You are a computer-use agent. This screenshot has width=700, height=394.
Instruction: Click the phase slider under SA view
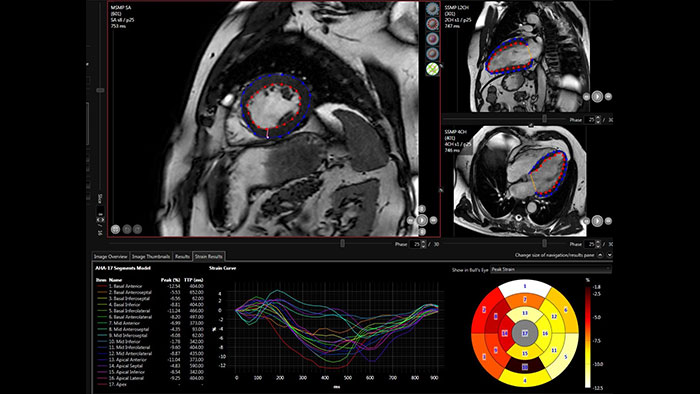(342, 244)
